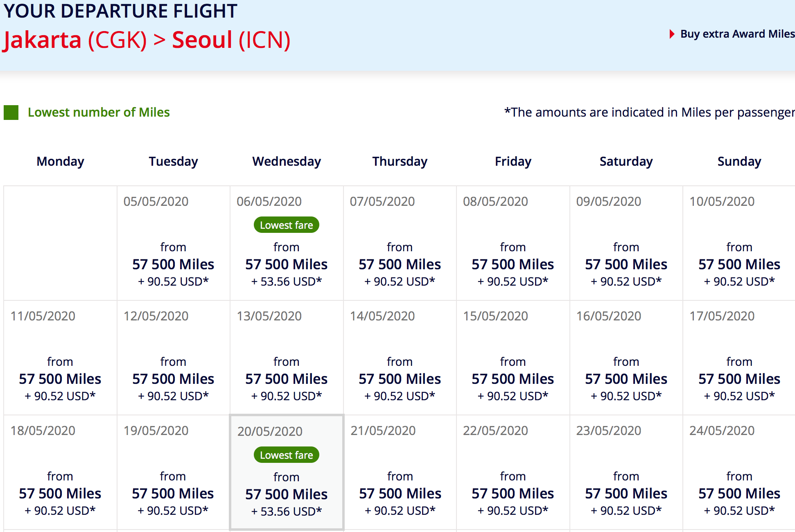Click the green Lowest number of Miles square
The height and width of the screenshot is (532, 795).
point(11,113)
